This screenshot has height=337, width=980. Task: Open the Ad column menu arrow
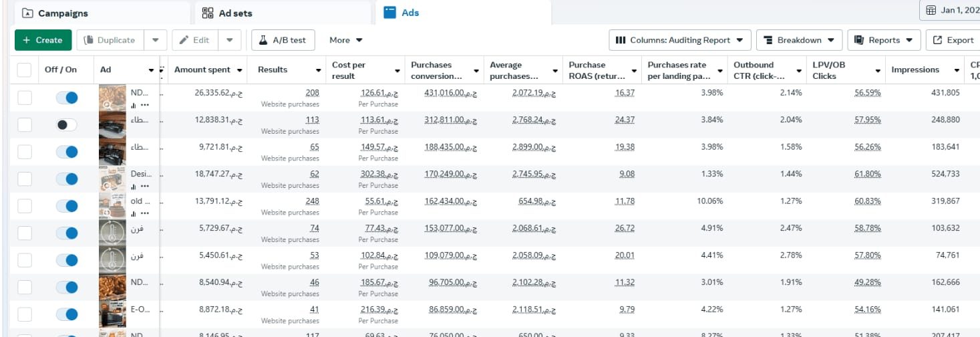[151, 70]
